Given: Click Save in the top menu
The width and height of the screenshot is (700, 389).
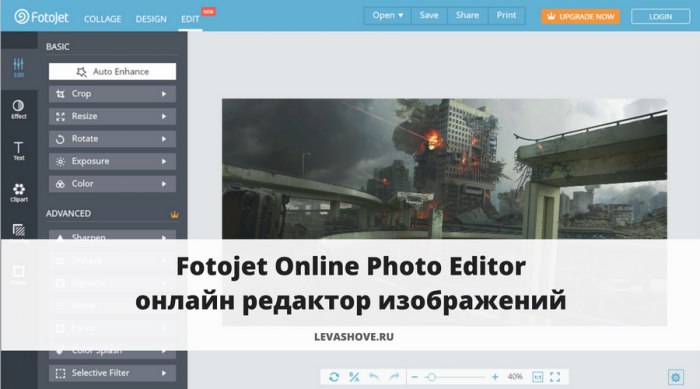Looking at the screenshot, I should click(x=429, y=15).
